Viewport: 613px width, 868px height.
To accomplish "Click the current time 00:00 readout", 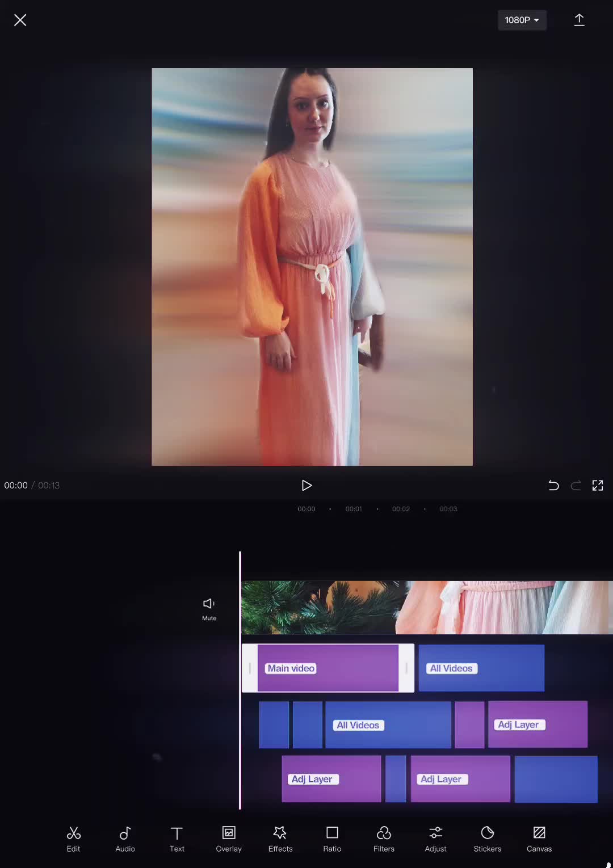I will pos(16,486).
